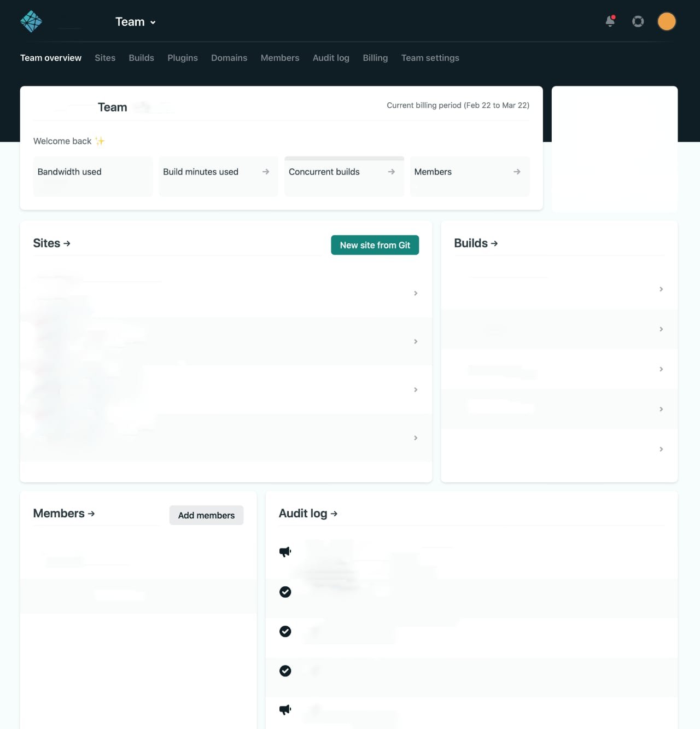Click the first checkmark icon in Audit log
The width and height of the screenshot is (700, 729).
point(285,592)
